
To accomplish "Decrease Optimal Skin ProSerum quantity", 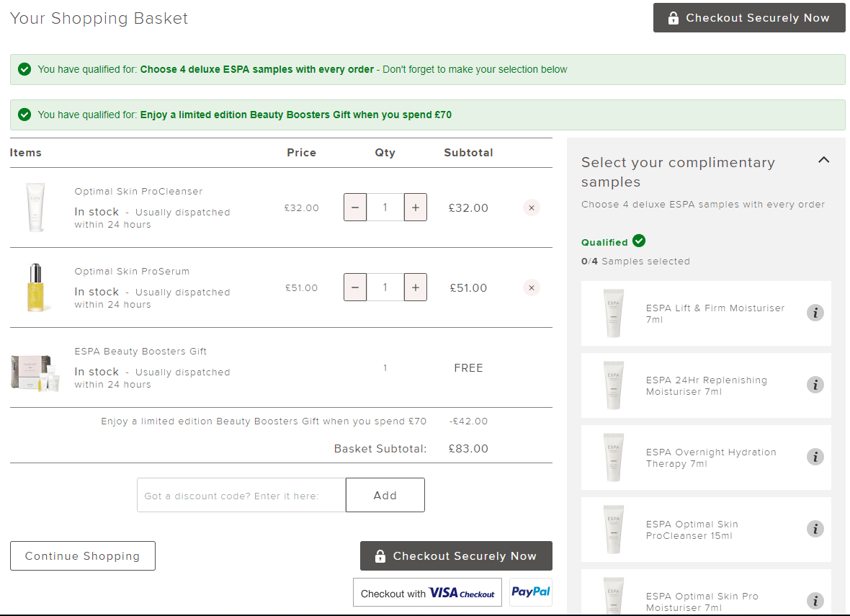I will pos(355,287).
